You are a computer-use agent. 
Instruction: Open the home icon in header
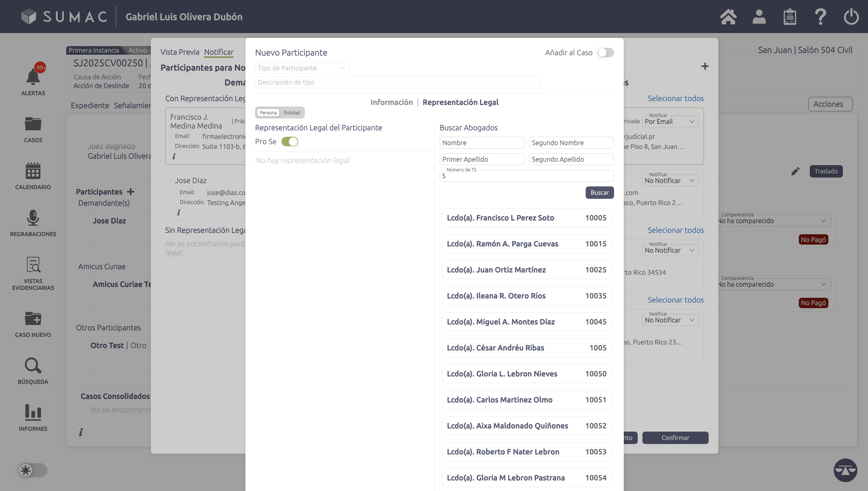click(x=728, y=17)
